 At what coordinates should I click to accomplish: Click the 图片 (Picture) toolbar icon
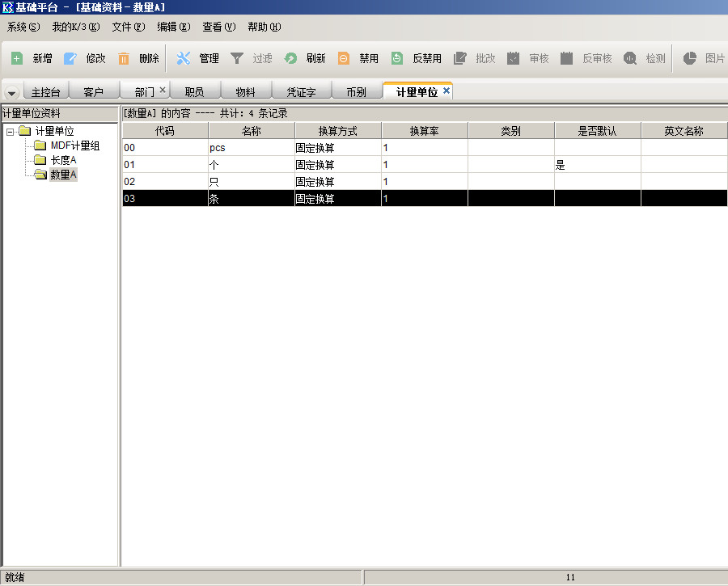pyautogui.click(x=690, y=58)
